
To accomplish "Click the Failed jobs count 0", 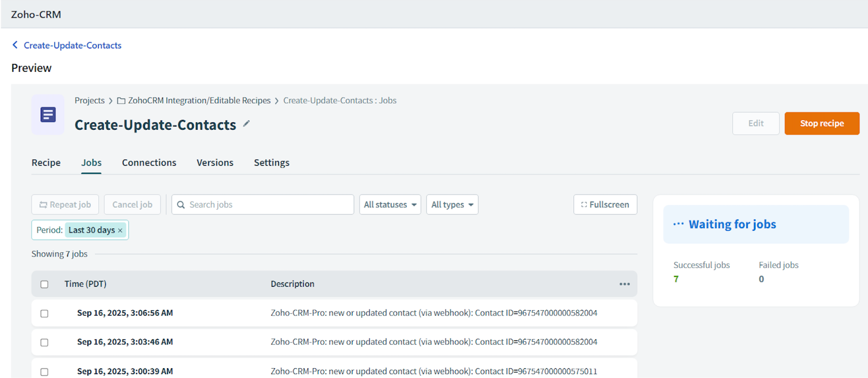I will point(761,279).
